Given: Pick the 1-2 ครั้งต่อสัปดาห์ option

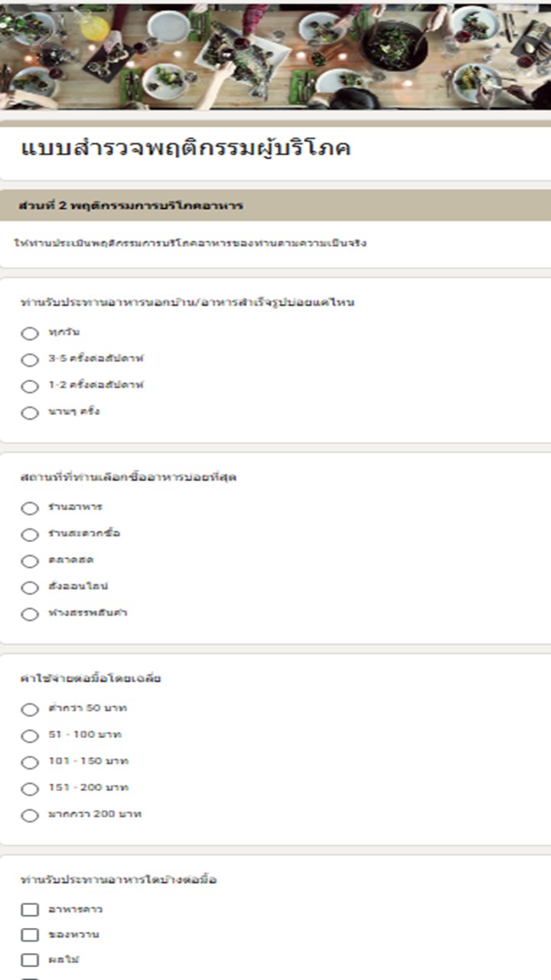Looking at the screenshot, I should [x=30, y=386].
